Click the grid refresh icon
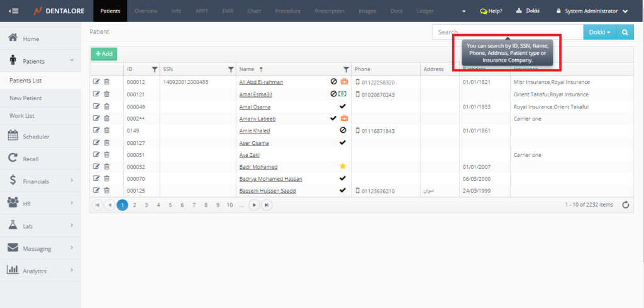This screenshot has height=308, width=644. click(x=625, y=205)
